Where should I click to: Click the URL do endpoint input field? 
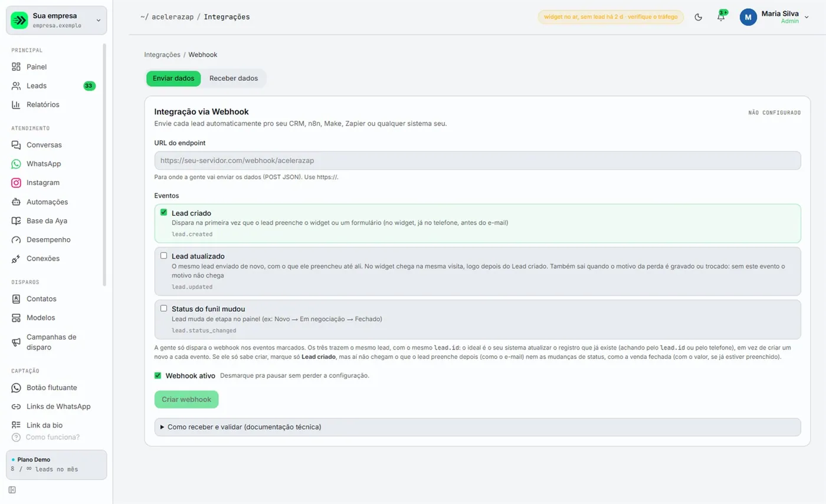pos(478,160)
